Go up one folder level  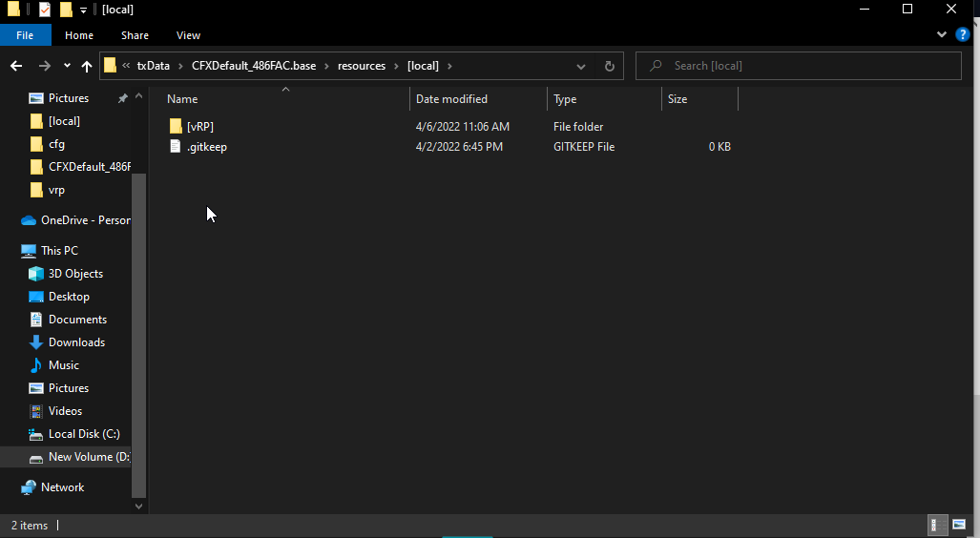tap(87, 66)
